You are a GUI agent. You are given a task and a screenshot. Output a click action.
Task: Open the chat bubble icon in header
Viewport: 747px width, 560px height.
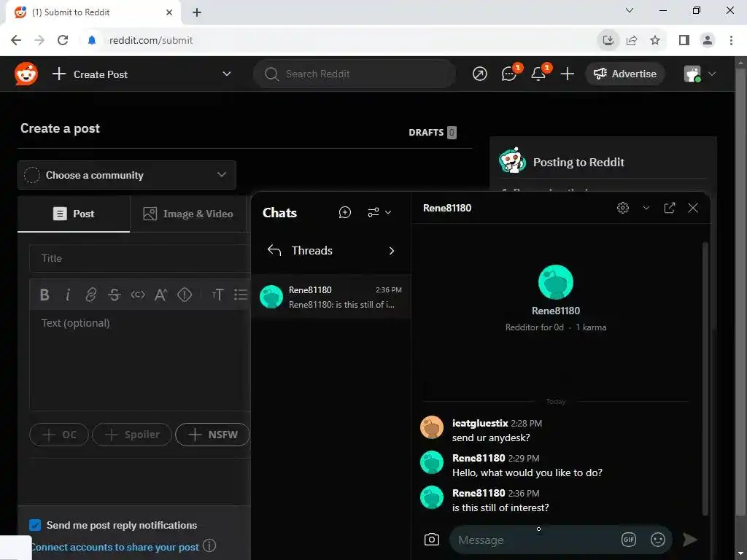point(508,74)
